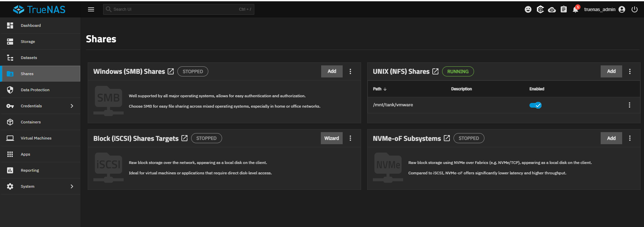
Task: Open the SMB shares three-dot menu
Action: point(350,71)
